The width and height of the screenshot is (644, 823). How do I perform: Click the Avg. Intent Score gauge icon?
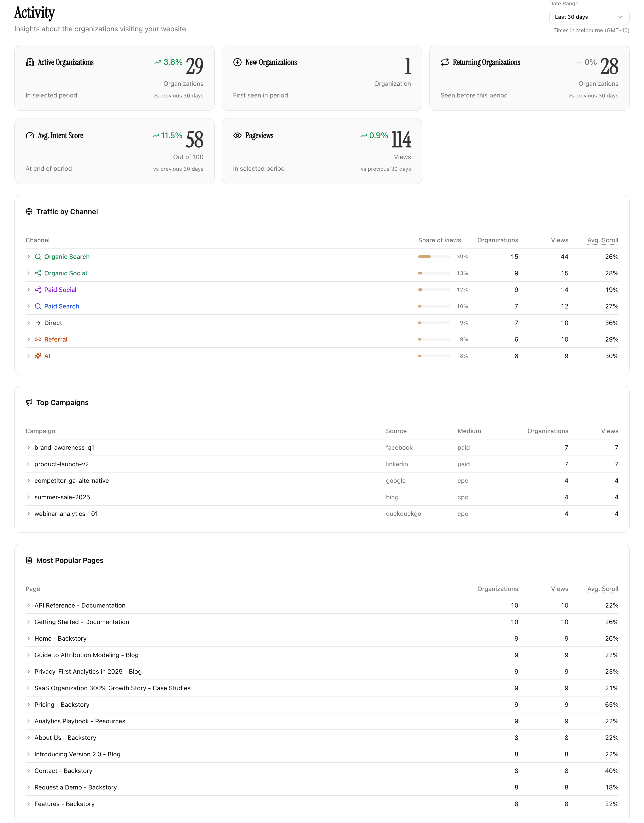tap(30, 136)
